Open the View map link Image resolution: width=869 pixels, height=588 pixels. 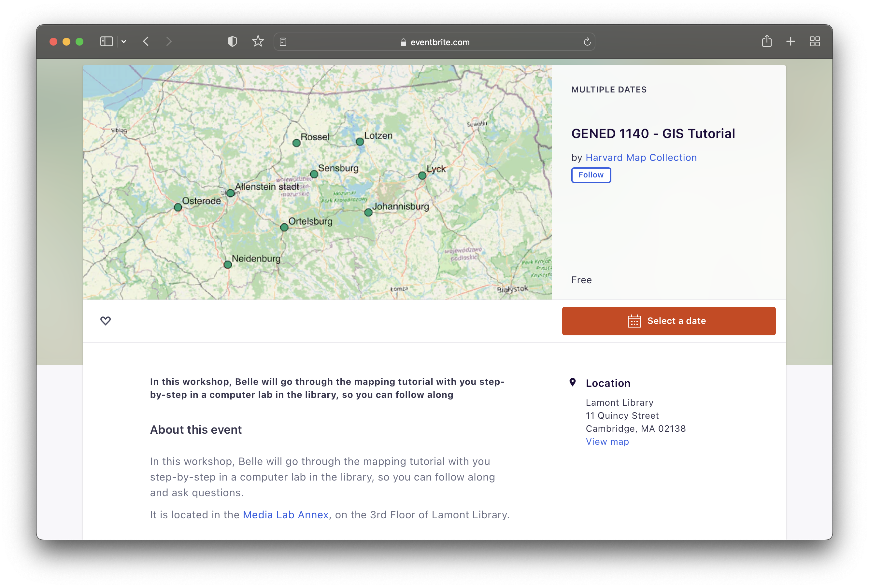607,442
